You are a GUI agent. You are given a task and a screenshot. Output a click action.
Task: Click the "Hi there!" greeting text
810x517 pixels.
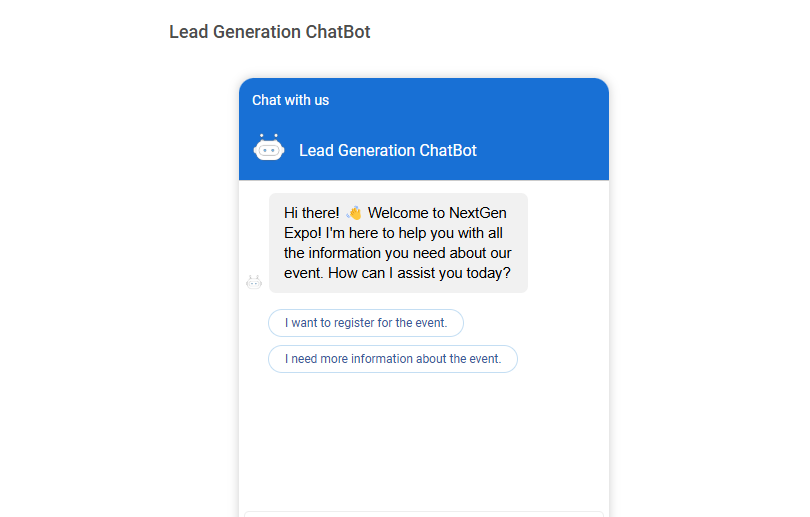(311, 213)
